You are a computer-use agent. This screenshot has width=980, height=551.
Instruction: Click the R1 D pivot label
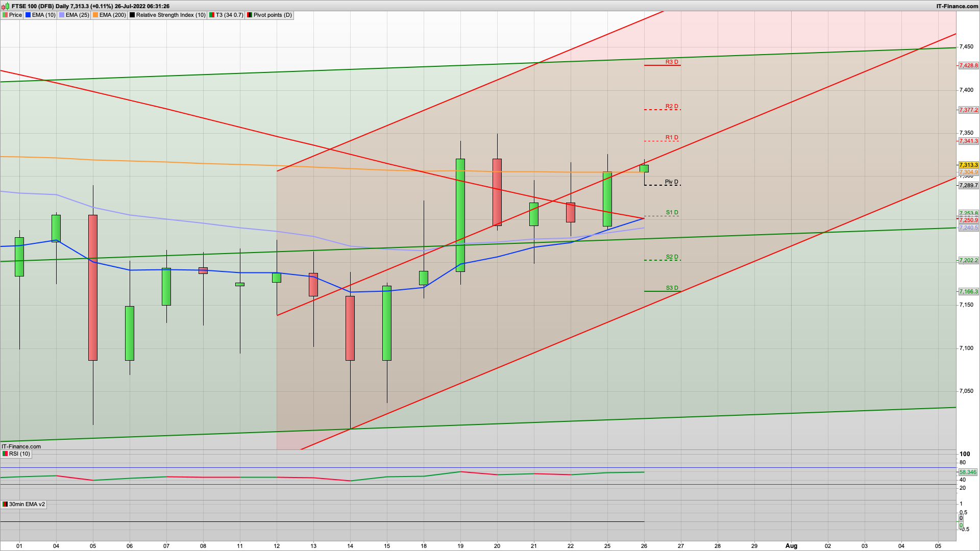coord(672,137)
